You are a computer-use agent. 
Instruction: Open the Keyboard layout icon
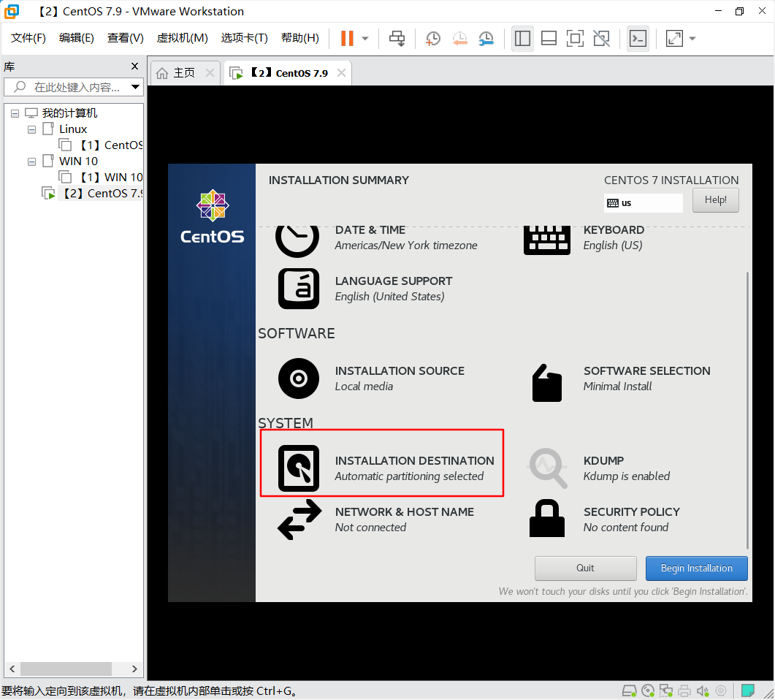click(546, 240)
